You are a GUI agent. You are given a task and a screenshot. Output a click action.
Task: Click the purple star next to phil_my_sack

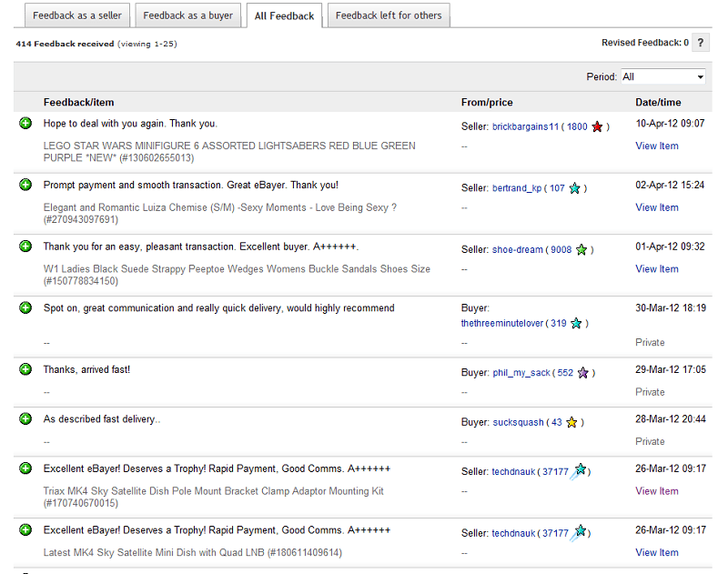[x=583, y=372]
